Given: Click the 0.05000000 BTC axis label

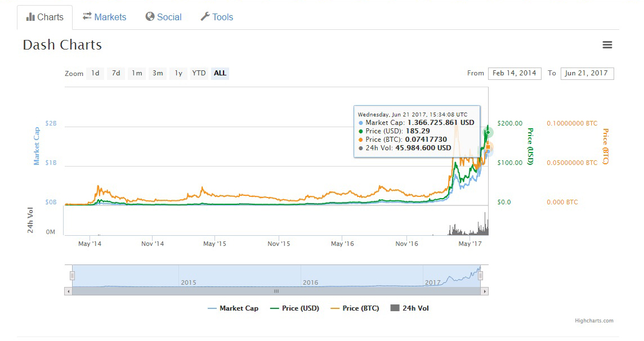Looking at the screenshot, I should [x=572, y=163].
